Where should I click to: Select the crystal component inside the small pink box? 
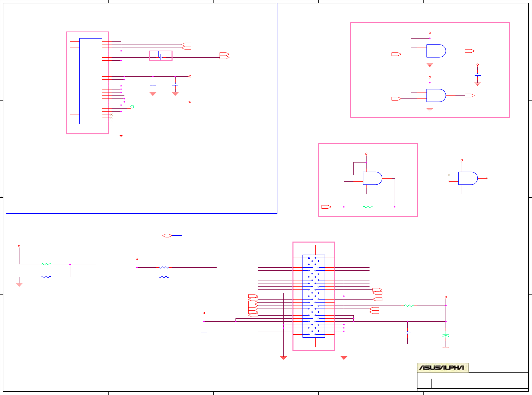coord(160,56)
